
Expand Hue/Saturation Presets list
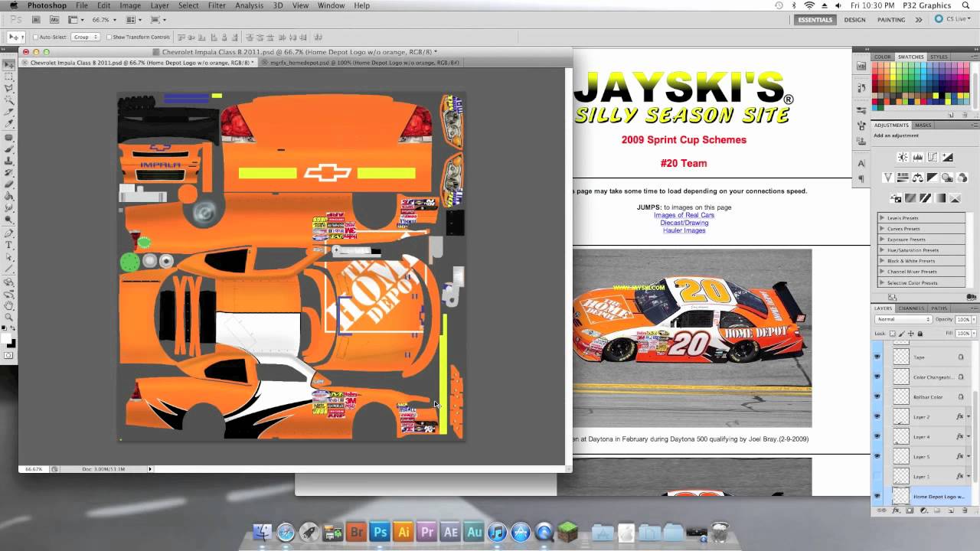(x=881, y=250)
